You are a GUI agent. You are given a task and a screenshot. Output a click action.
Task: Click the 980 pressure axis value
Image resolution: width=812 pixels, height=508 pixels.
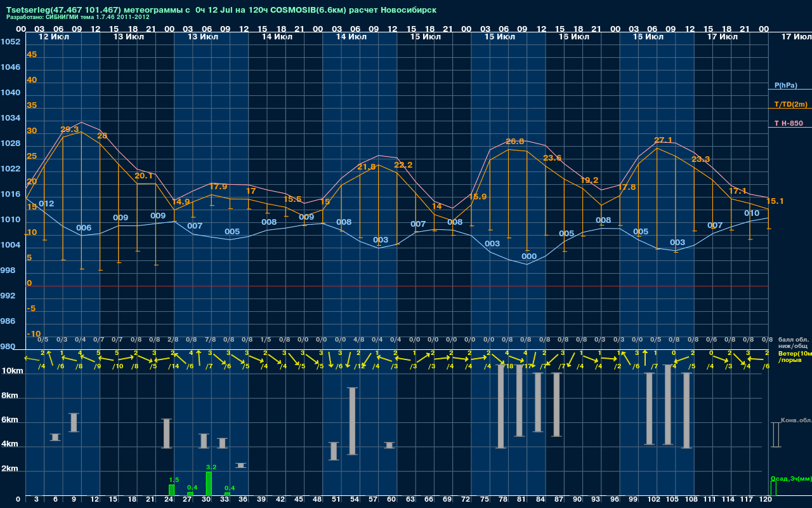pos(8,347)
